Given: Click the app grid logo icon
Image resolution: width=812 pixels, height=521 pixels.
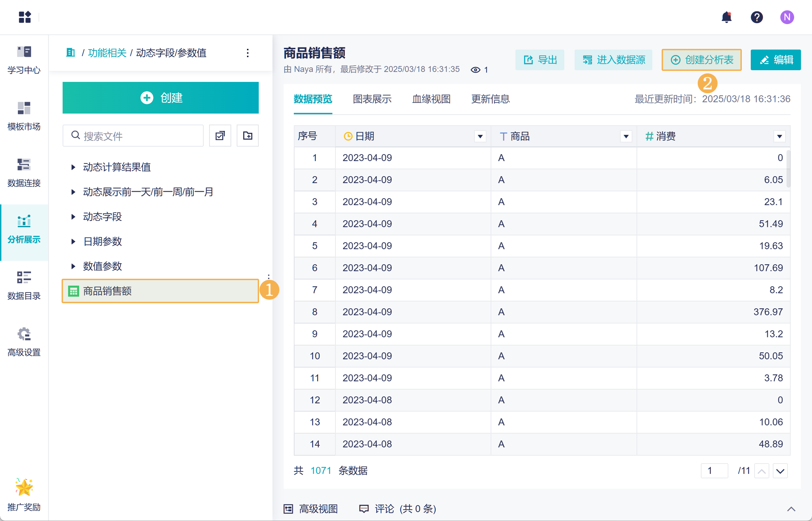Looking at the screenshot, I should [25, 17].
